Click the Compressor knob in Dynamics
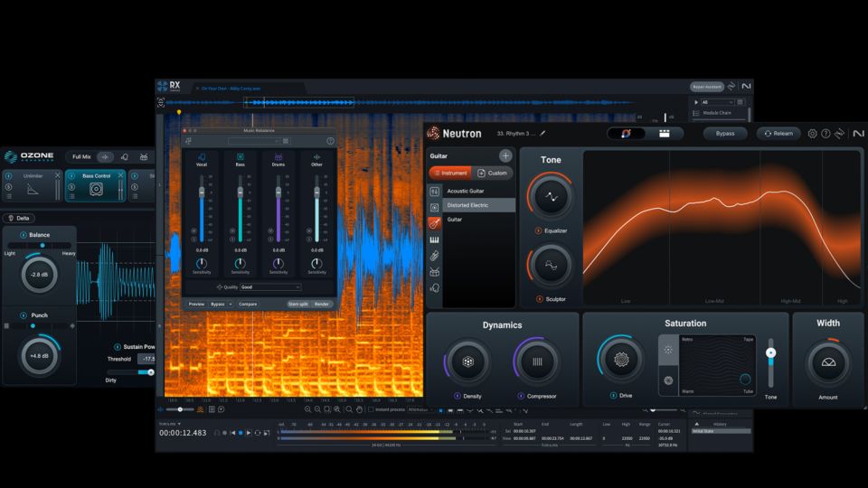This screenshot has width=868, height=488. [537, 361]
